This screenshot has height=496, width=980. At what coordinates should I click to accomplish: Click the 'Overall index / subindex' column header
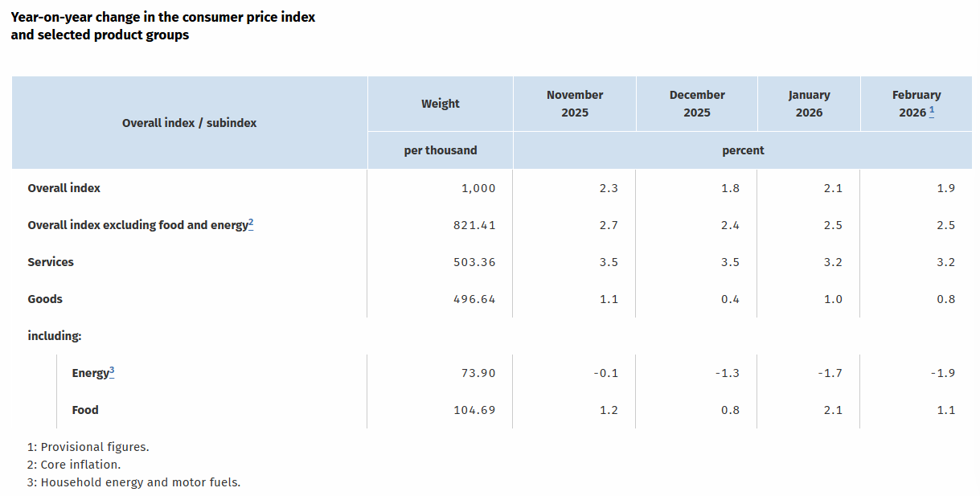click(190, 123)
